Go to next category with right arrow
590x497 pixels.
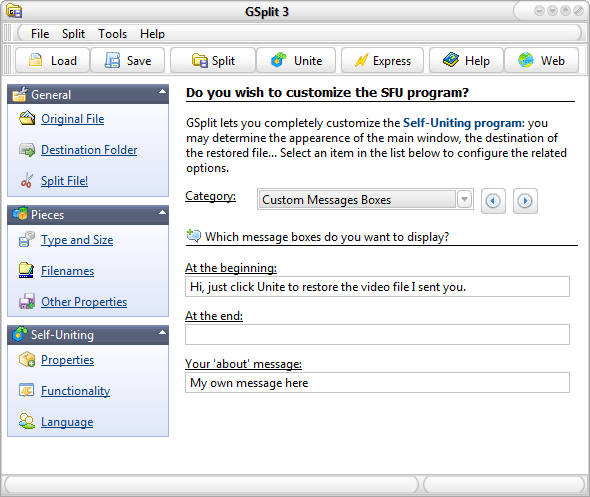tap(525, 201)
